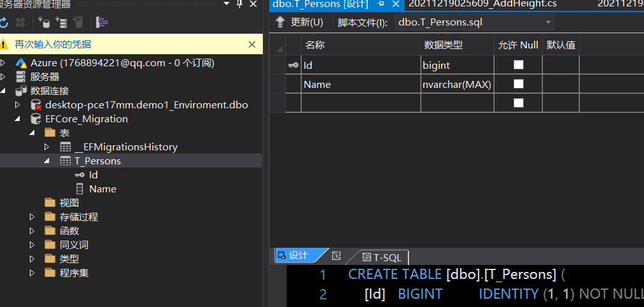
Task: Select the 类型 folder
Action: point(69,259)
